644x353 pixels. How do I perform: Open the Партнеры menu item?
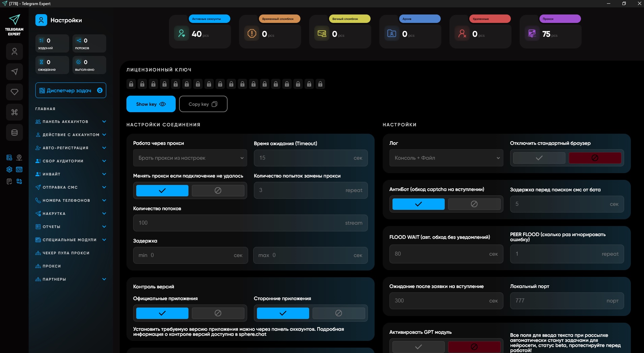pos(71,279)
